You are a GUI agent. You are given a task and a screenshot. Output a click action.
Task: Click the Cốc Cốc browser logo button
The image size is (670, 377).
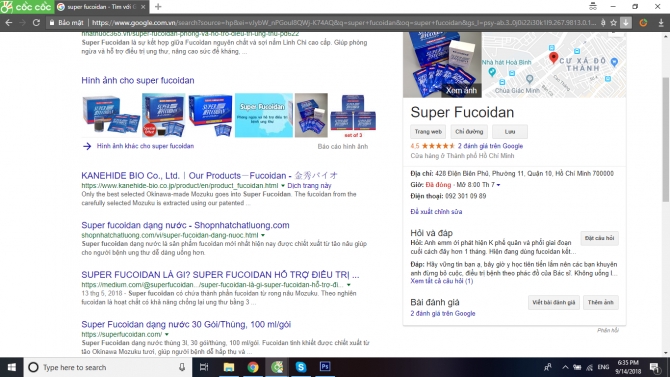coord(26,7)
